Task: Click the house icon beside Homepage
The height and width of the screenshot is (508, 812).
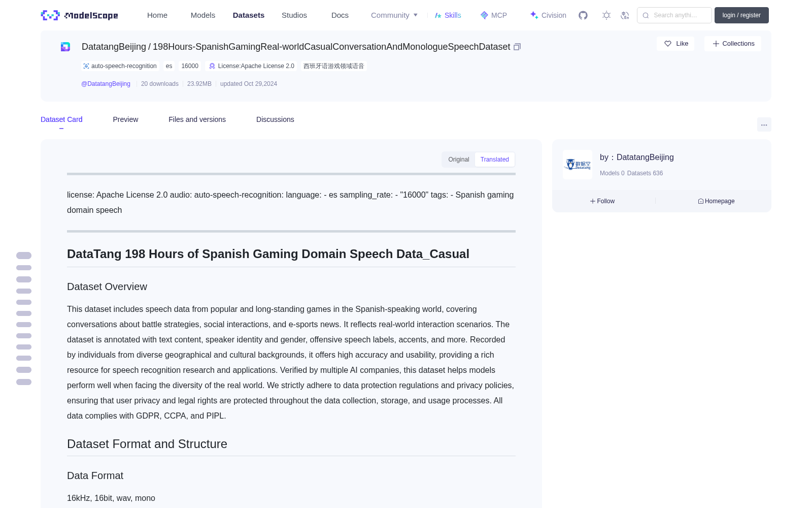Action: click(701, 201)
